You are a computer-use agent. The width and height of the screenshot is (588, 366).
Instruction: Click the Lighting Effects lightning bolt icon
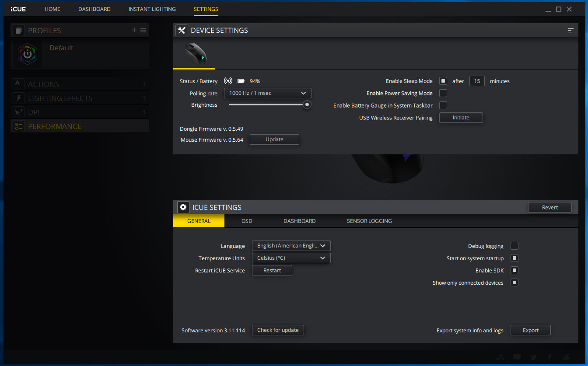[x=18, y=98]
